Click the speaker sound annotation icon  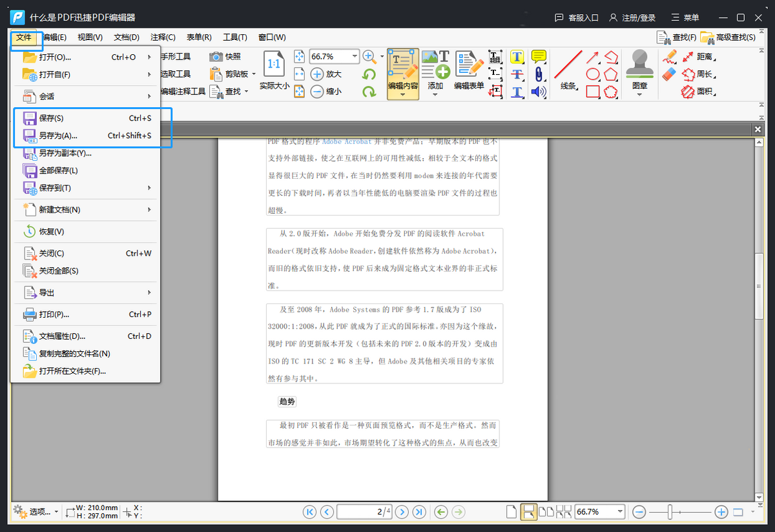[x=539, y=92]
